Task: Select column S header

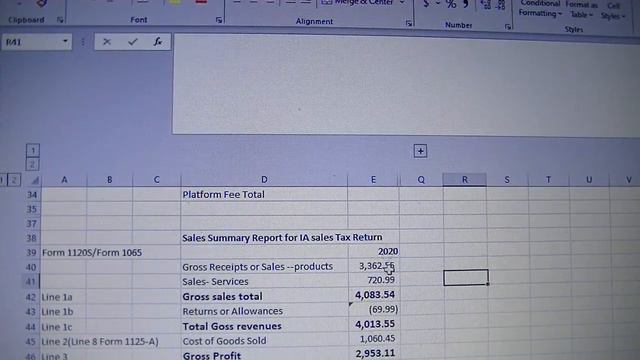Action: pos(507,180)
